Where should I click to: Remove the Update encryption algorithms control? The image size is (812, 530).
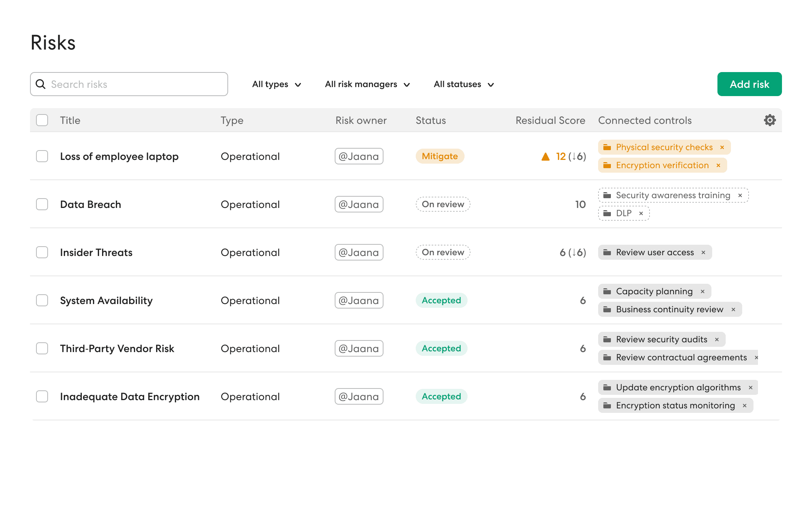[750, 387]
